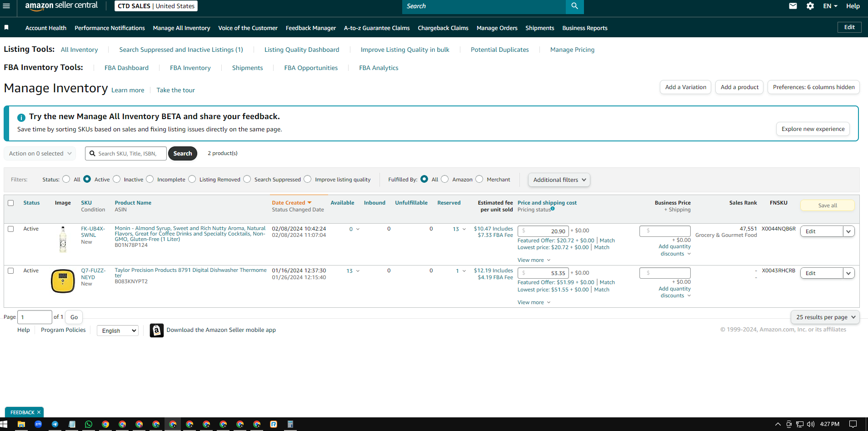Open the 25 results per page dropdown
This screenshot has width=868, height=431.
coord(825,317)
